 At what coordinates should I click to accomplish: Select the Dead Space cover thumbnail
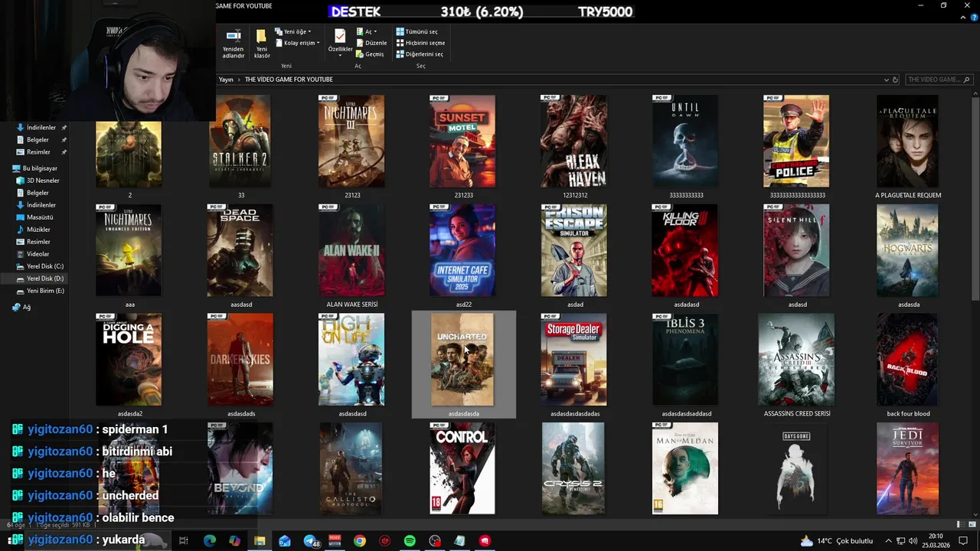(240, 251)
